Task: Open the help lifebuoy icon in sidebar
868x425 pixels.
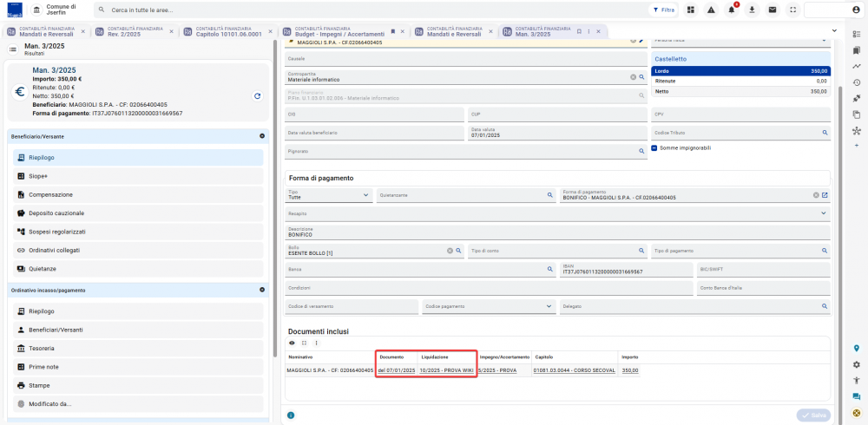Action: point(857,413)
